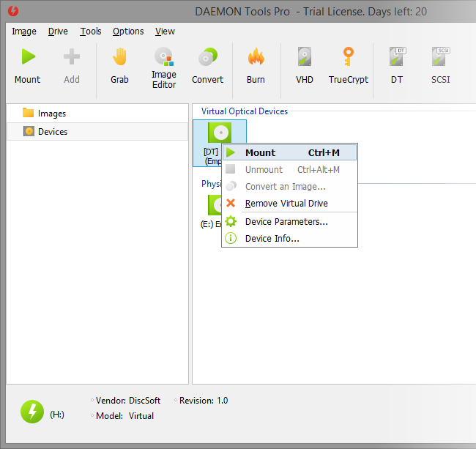Choose Mount from the context menu
The width and height of the screenshot is (476, 449).
coord(289,152)
